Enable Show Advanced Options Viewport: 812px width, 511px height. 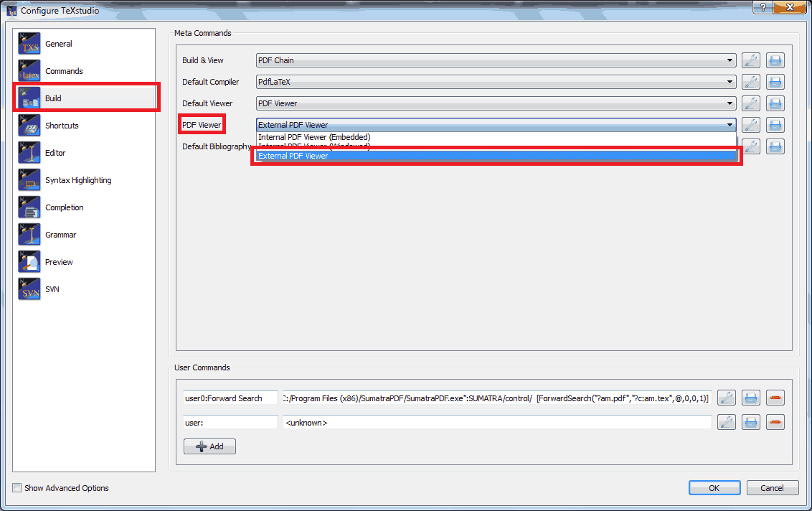pyautogui.click(x=16, y=487)
